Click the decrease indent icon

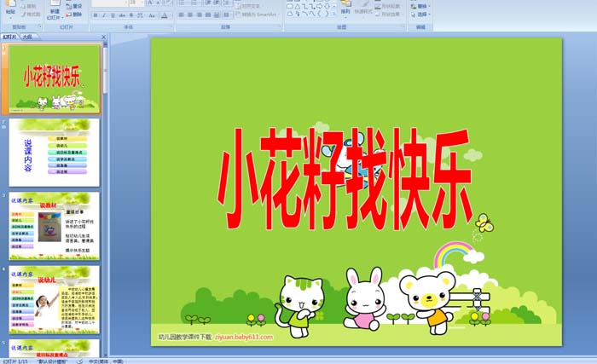click(x=208, y=3)
